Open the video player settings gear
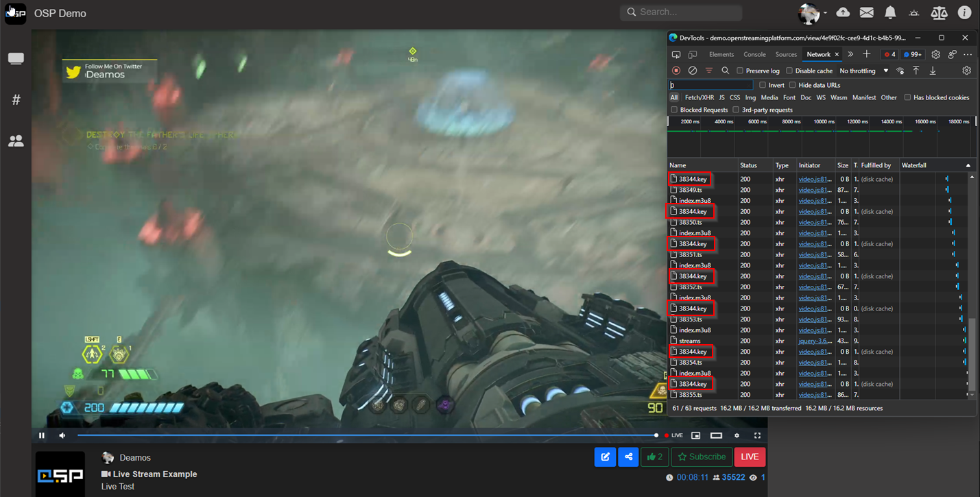Image resolution: width=980 pixels, height=497 pixels. pos(737,435)
